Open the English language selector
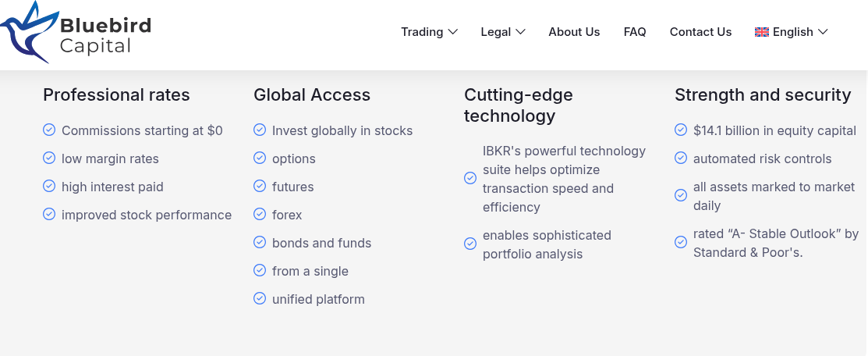868x356 pixels. click(x=791, y=32)
